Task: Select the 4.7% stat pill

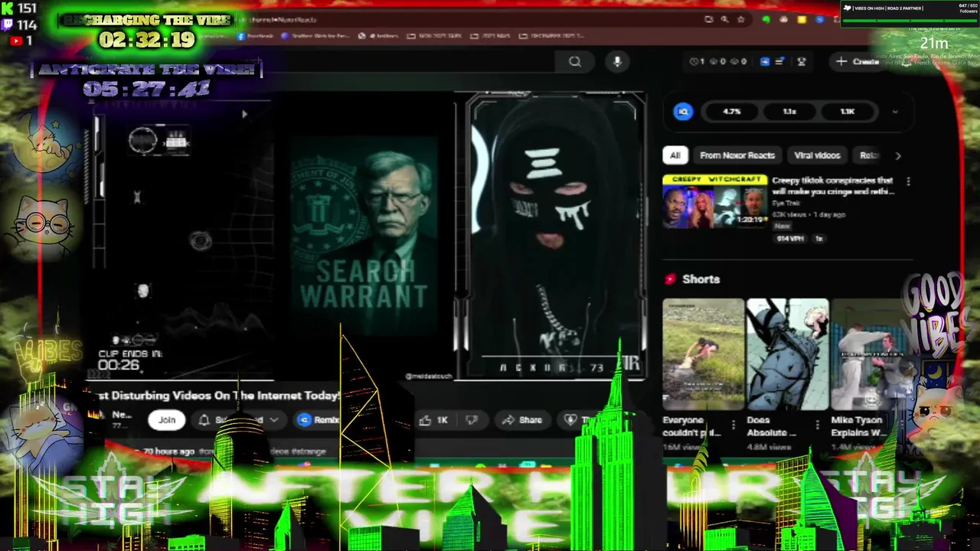Action: (732, 112)
